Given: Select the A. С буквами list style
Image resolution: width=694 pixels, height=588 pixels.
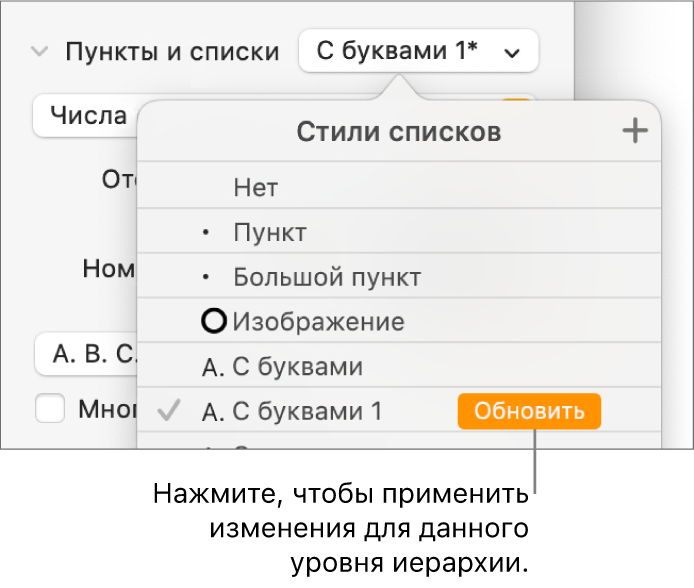Looking at the screenshot, I should point(399,366).
